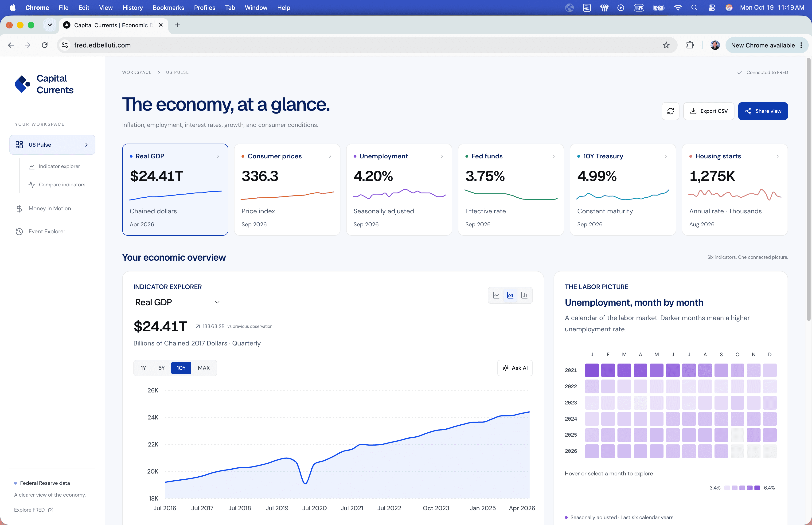
Task: Open the Consumer prices card chevron
Action: click(x=330, y=156)
